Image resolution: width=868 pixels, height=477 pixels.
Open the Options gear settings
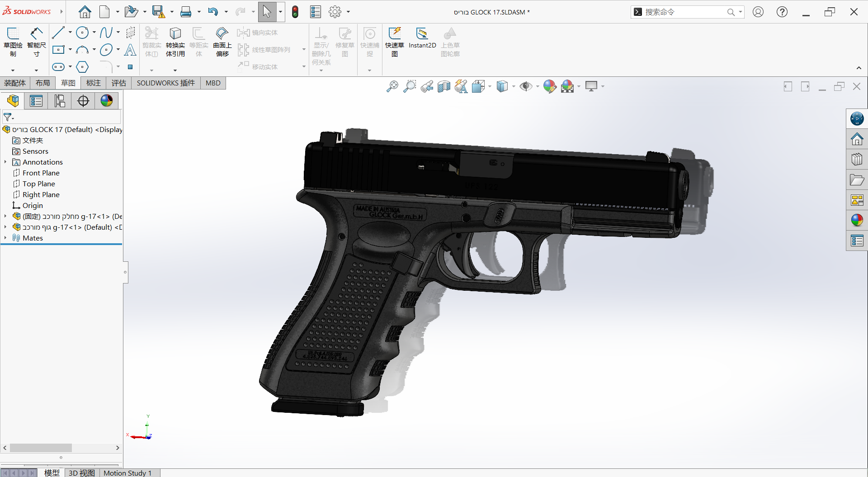coord(335,12)
